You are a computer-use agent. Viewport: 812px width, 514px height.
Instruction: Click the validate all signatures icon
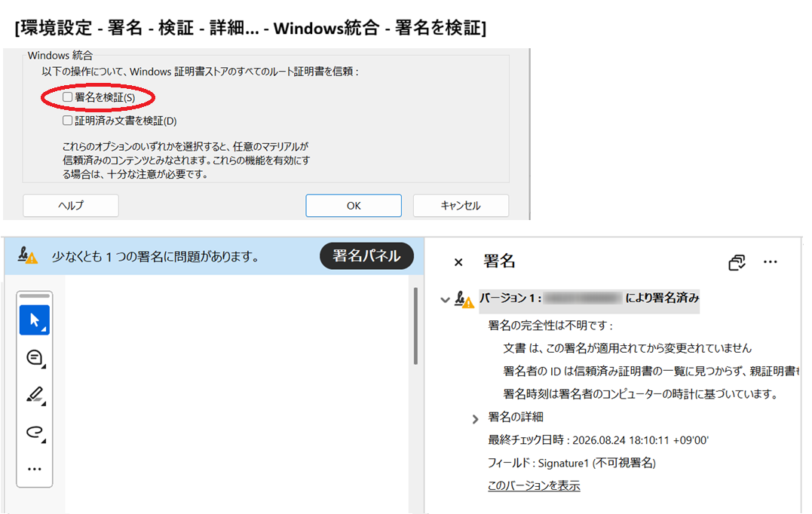point(737,262)
